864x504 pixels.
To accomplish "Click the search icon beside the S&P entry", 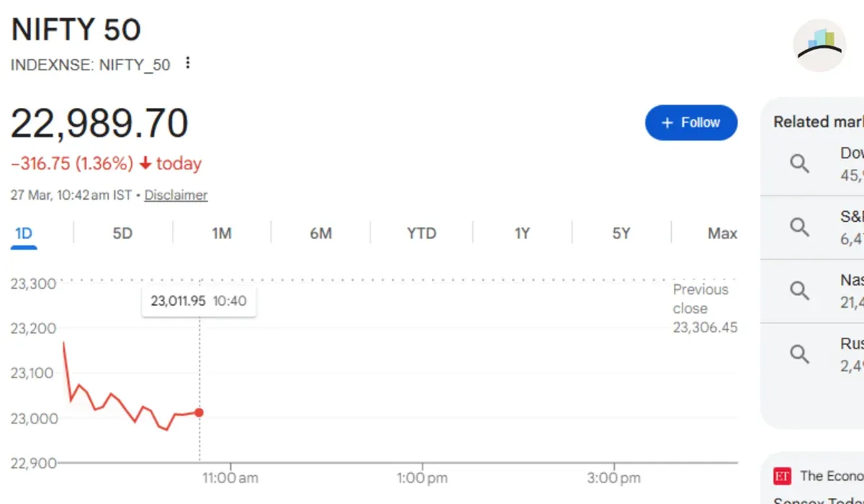I will click(799, 227).
